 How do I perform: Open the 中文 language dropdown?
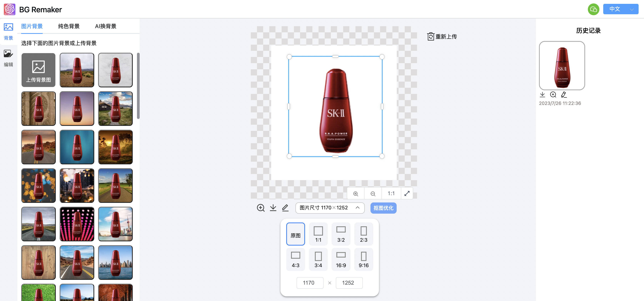coord(621,9)
